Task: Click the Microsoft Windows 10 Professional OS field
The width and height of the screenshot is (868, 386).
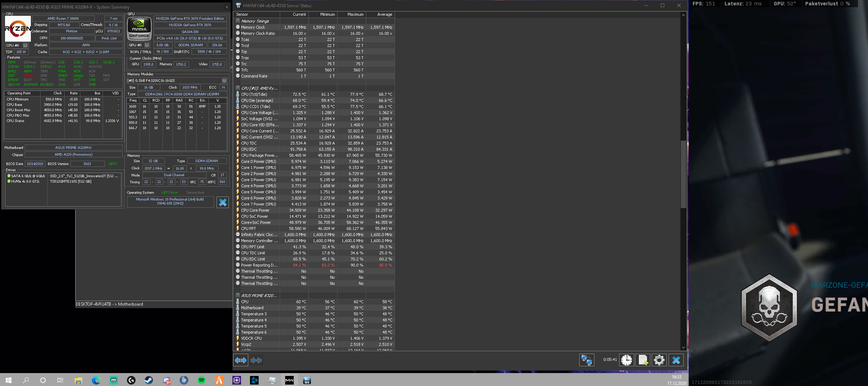Action: click(x=170, y=202)
